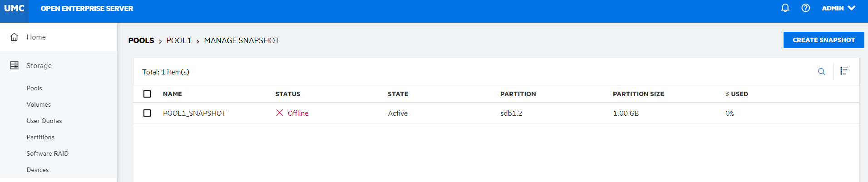Click the column list options icon
Viewport: 868px width, 182px height.
(x=844, y=71)
